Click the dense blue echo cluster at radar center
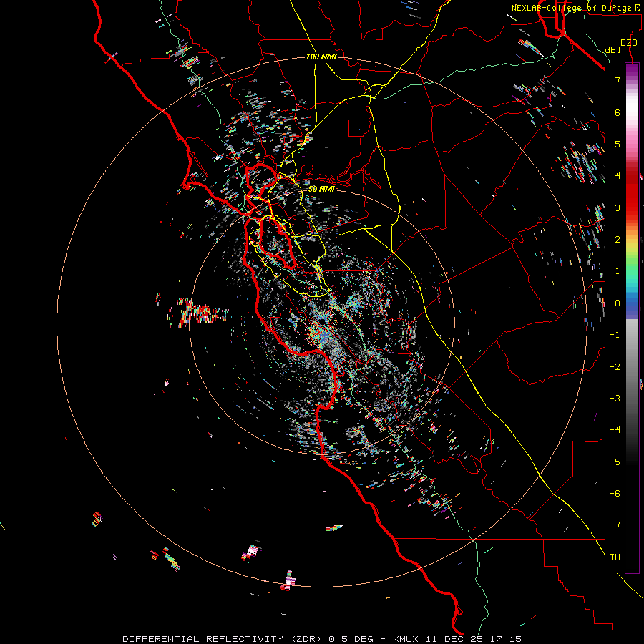644x644 pixels. click(324, 338)
